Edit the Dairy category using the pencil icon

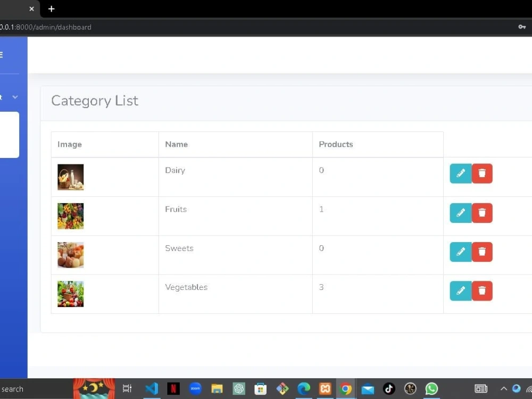coord(460,173)
